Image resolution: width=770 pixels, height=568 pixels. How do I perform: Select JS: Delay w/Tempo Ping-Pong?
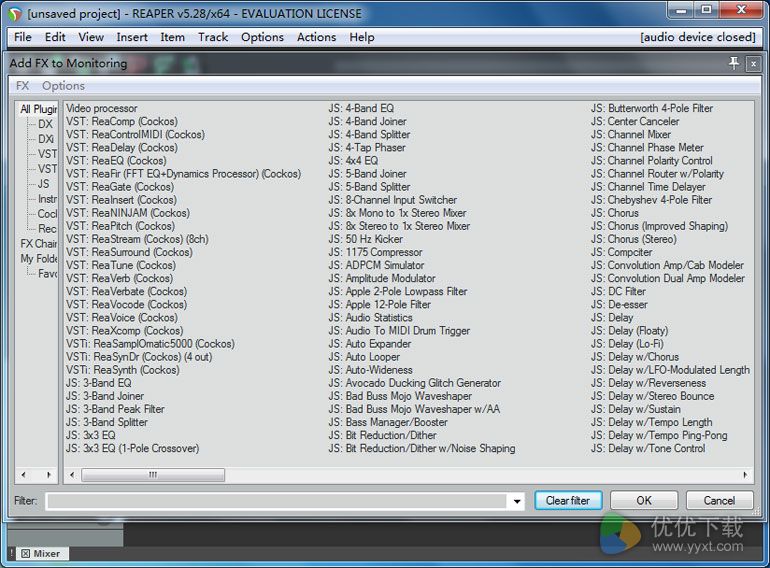click(x=659, y=435)
